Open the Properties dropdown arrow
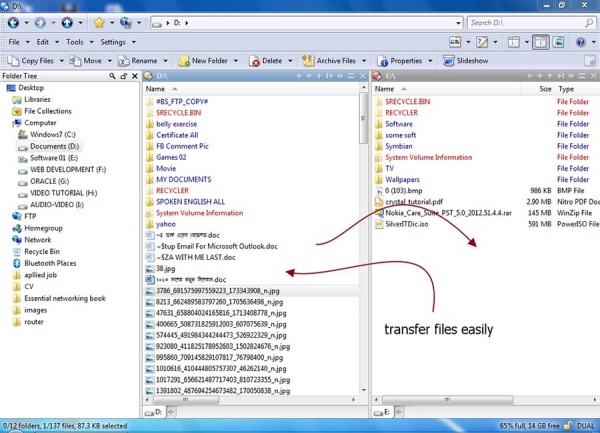This screenshot has width=600, height=433. [x=430, y=61]
